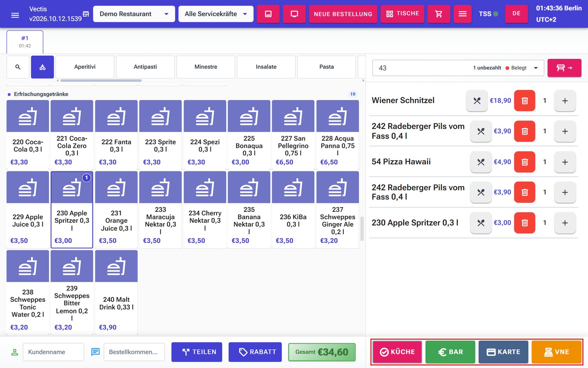Increase quantity of 54 Pizza Hawaii

click(x=565, y=162)
